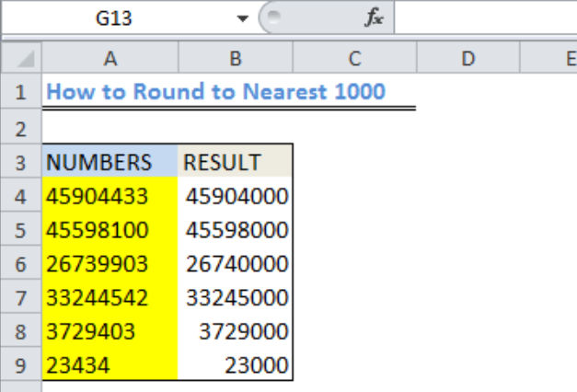Select cell containing 33244542
577x392 pixels.
[x=110, y=296]
